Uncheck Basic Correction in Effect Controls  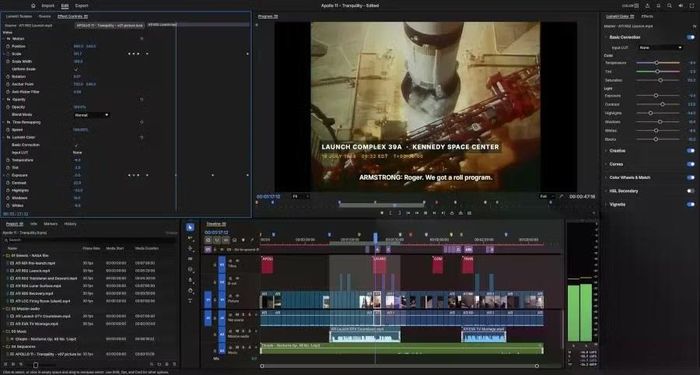tap(76, 145)
